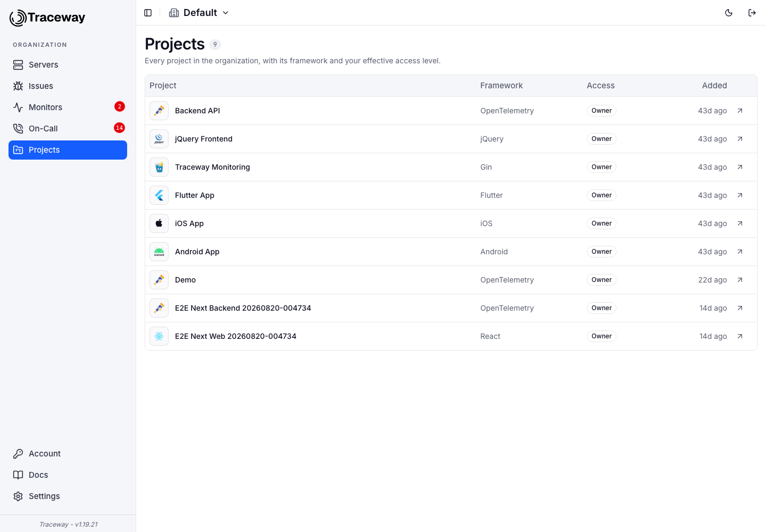The image size is (766, 532).
Task: Open Android App via its arrow icon
Action: (x=740, y=252)
